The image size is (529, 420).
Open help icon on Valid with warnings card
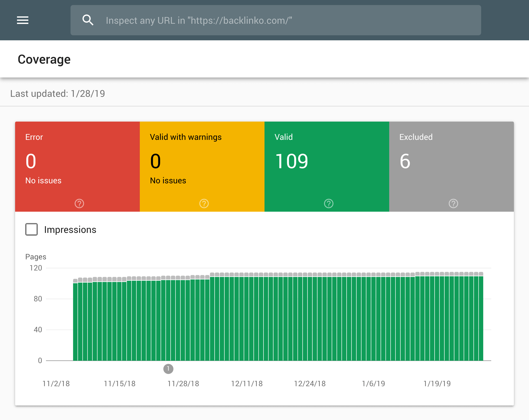point(204,203)
